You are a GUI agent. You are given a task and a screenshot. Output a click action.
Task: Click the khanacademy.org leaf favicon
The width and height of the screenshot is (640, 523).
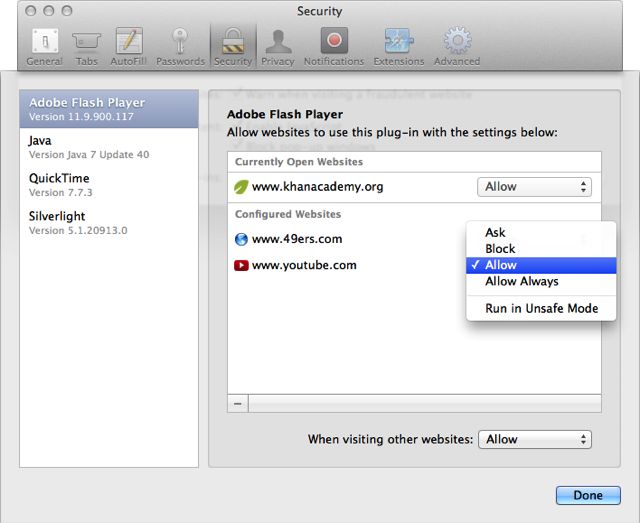(241, 187)
